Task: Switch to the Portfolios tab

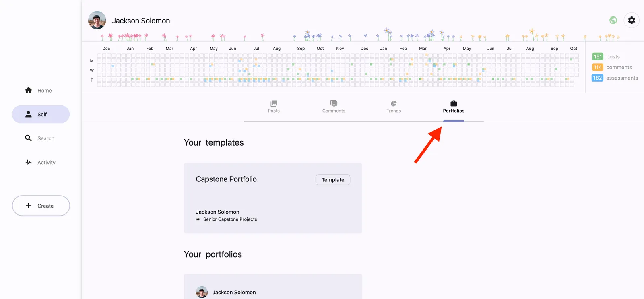Action: pos(454,107)
